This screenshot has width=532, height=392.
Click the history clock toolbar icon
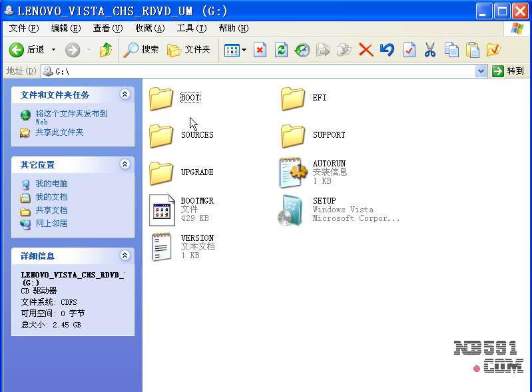pyautogui.click(x=302, y=50)
